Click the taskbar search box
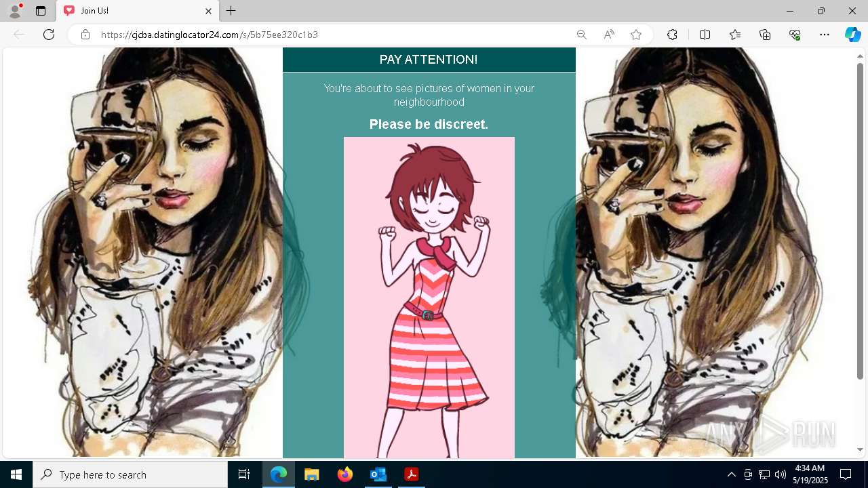 130,474
